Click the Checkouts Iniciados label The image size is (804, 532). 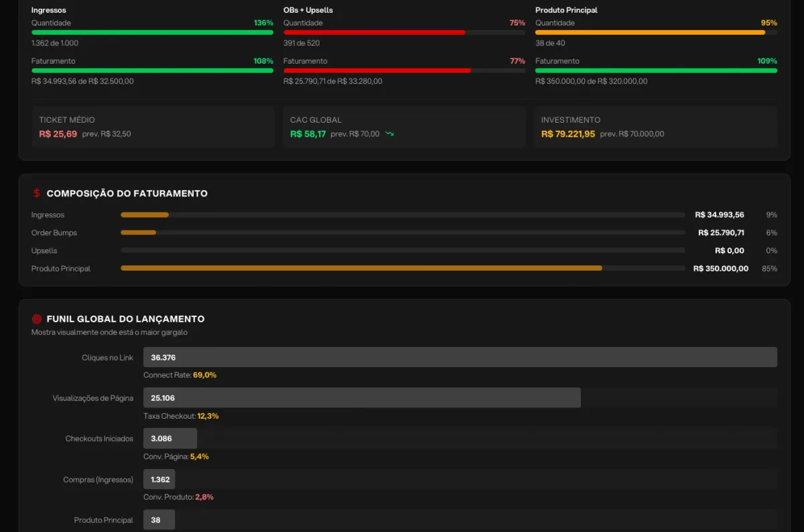point(99,439)
